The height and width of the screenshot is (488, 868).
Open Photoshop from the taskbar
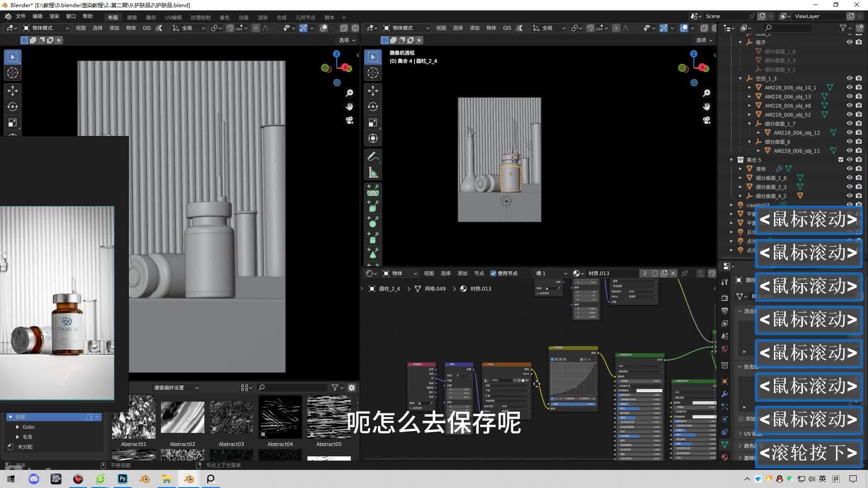coord(123,479)
